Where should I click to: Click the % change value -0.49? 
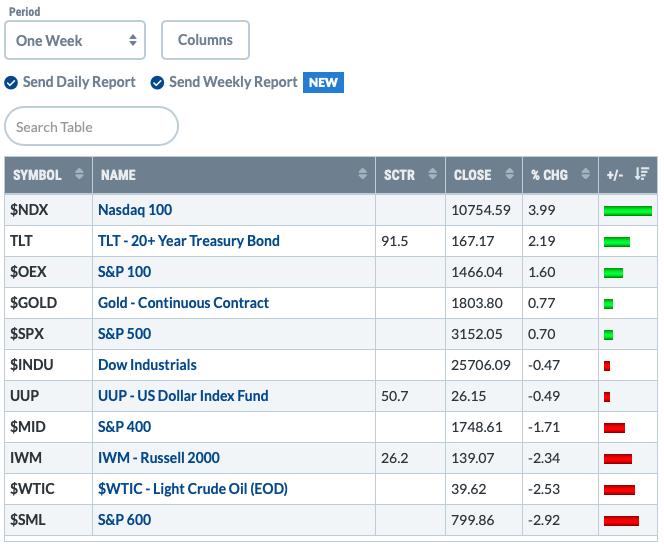544,396
